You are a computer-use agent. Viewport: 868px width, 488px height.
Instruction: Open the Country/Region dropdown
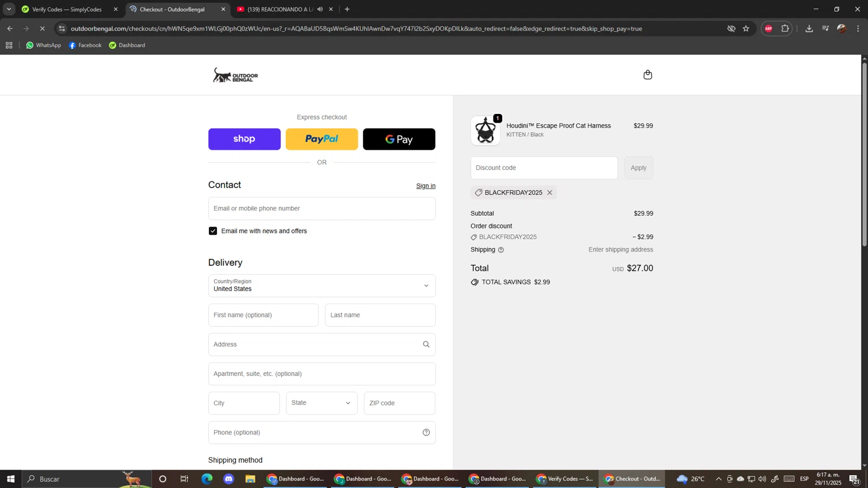(x=322, y=286)
